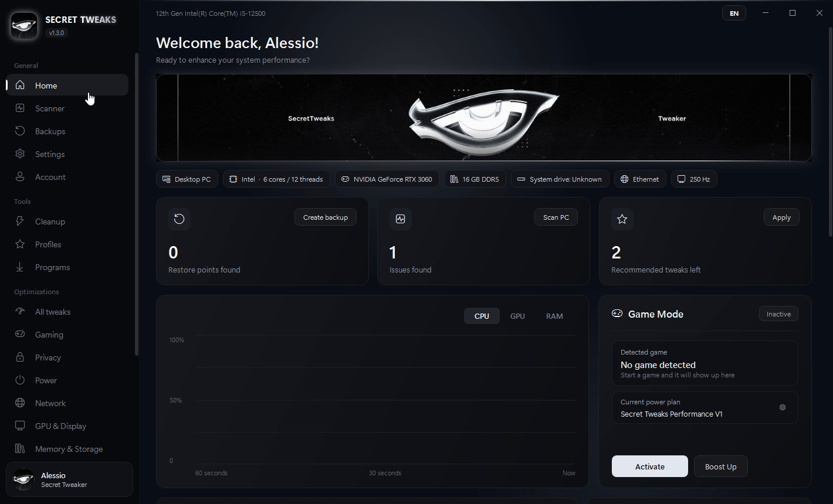The image size is (833, 504).
Task: Click the Privacy padlock icon
Action: (20, 357)
